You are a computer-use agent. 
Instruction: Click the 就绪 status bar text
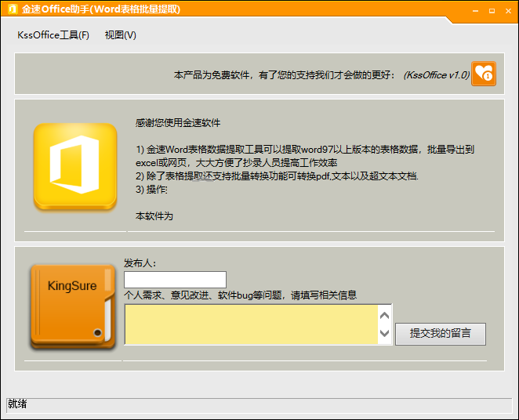pos(17,404)
